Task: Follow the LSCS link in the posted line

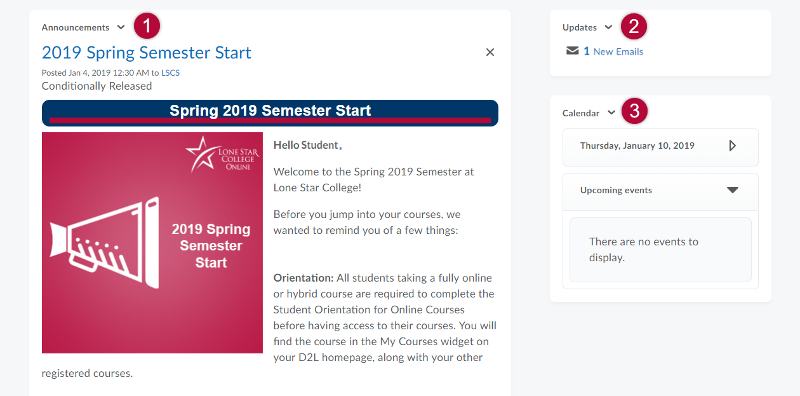Action: pyautogui.click(x=170, y=73)
